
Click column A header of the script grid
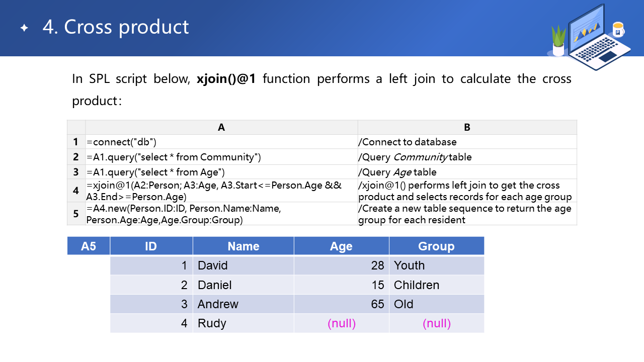[x=221, y=127]
